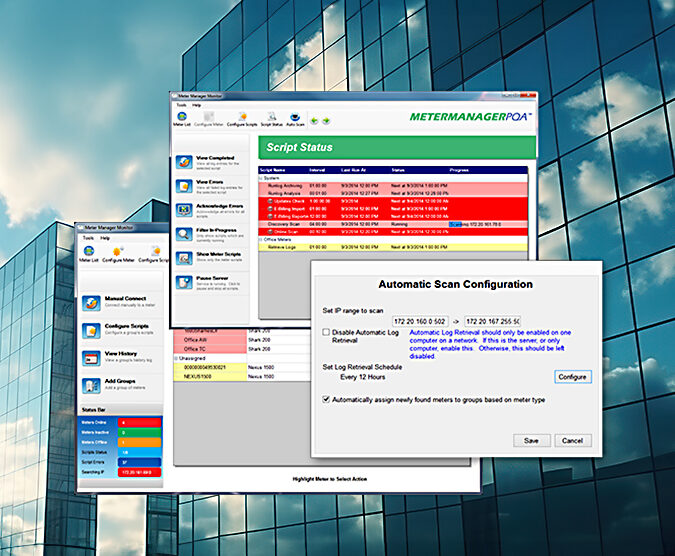Click the Interval column header
The width and height of the screenshot is (675, 556).
point(317,170)
